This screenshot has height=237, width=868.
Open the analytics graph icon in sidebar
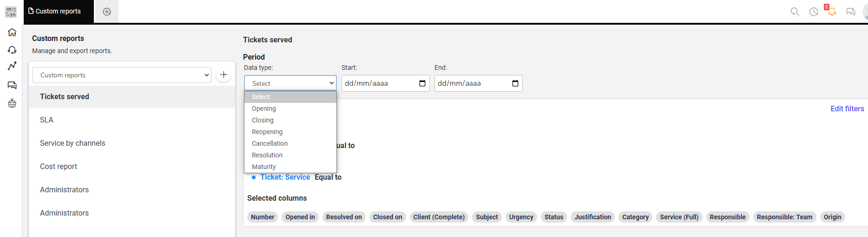coord(12,66)
